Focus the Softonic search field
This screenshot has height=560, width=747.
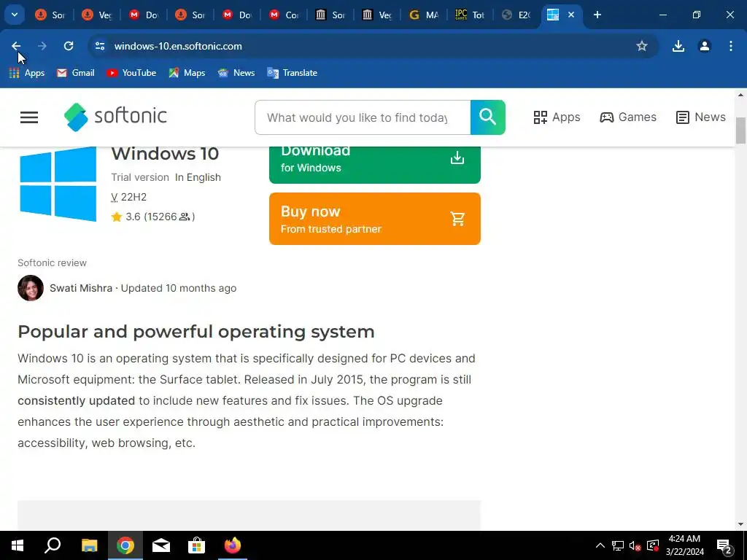click(x=363, y=117)
